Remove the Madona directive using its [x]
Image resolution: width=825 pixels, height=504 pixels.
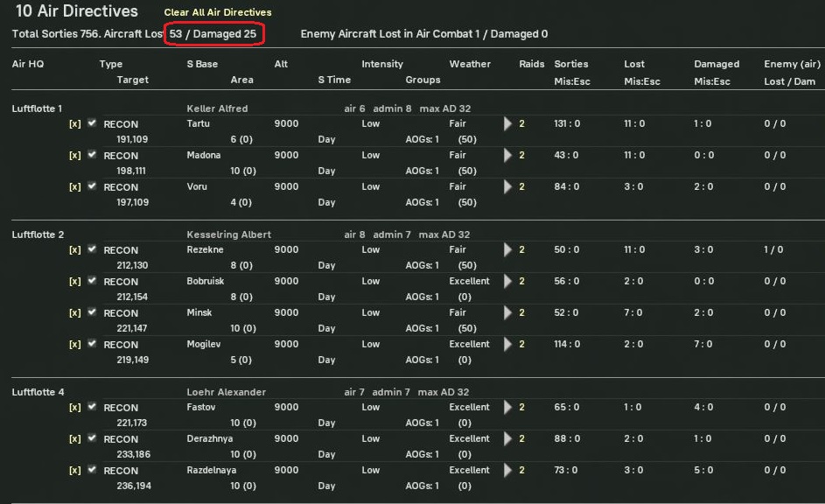[75, 156]
